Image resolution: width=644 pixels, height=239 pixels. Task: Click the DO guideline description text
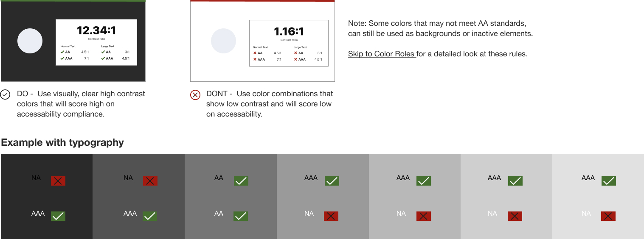[81, 104]
